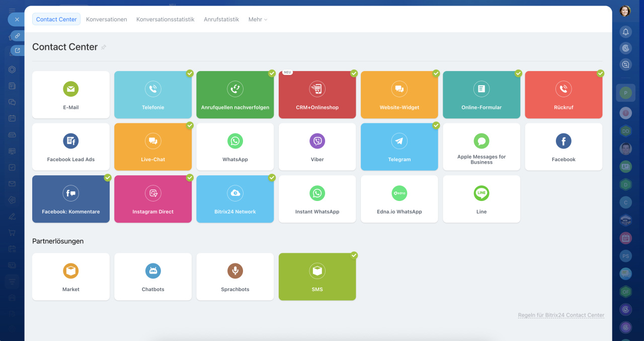Viewport: 644px width, 341px height.
Task: Open the search icon in right sidebar
Action: (x=625, y=64)
